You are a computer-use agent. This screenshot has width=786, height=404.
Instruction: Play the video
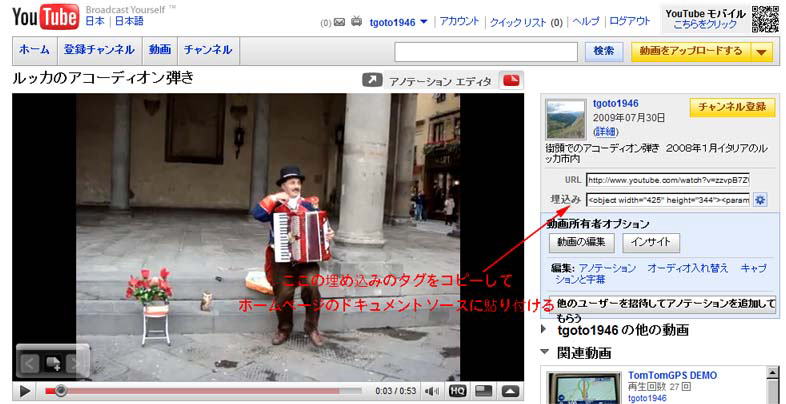[x=26, y=391]
